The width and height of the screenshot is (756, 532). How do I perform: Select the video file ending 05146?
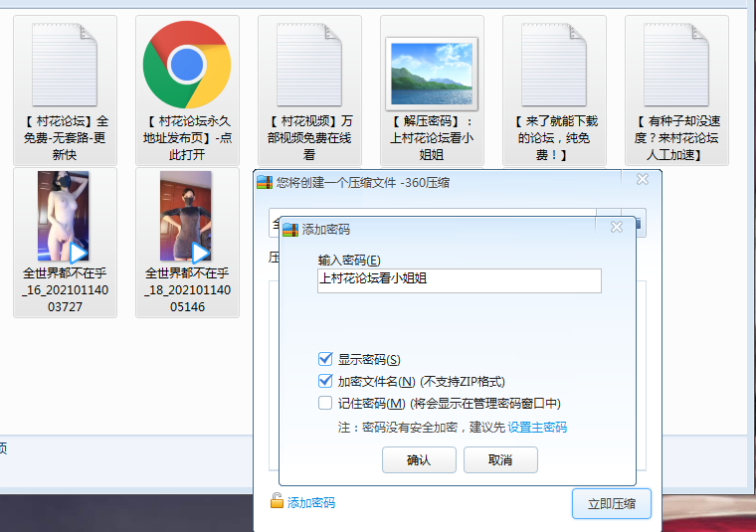click(187, 217)
